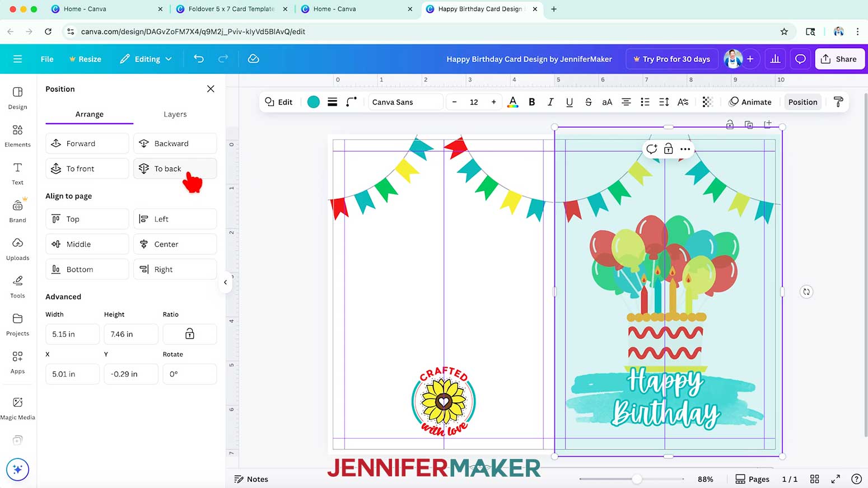
Task: Align the element to Center
Action: click(175, 244)
